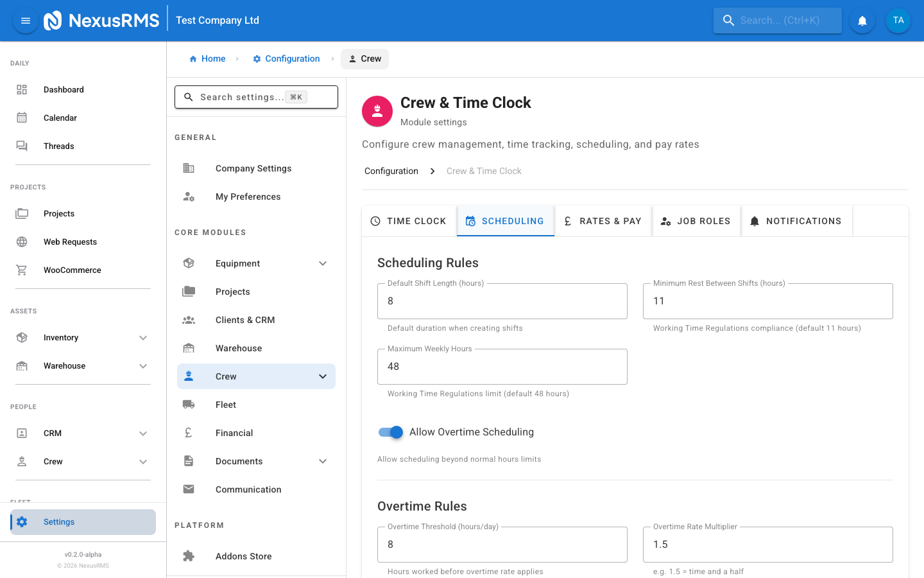This screenshot has width=924, height=578.
Task: Open the Addons Store
Action: pyautogui.click(x=243, y=556)
